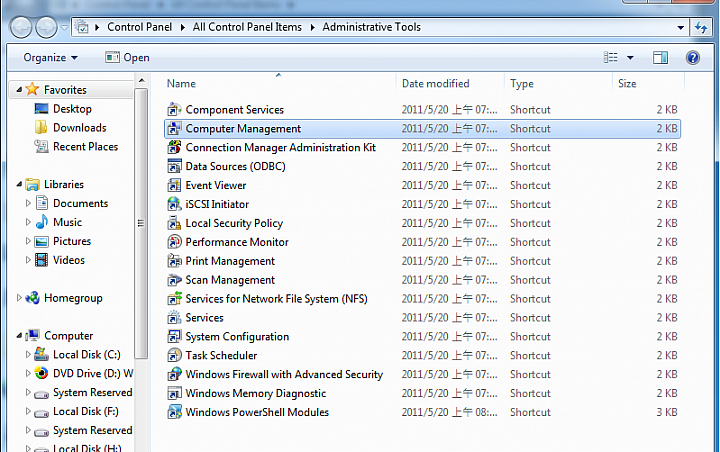Click the Connection Manager Administration Kit icon
The width and height of the screenshot is (720, 452).
pos(174,147)
